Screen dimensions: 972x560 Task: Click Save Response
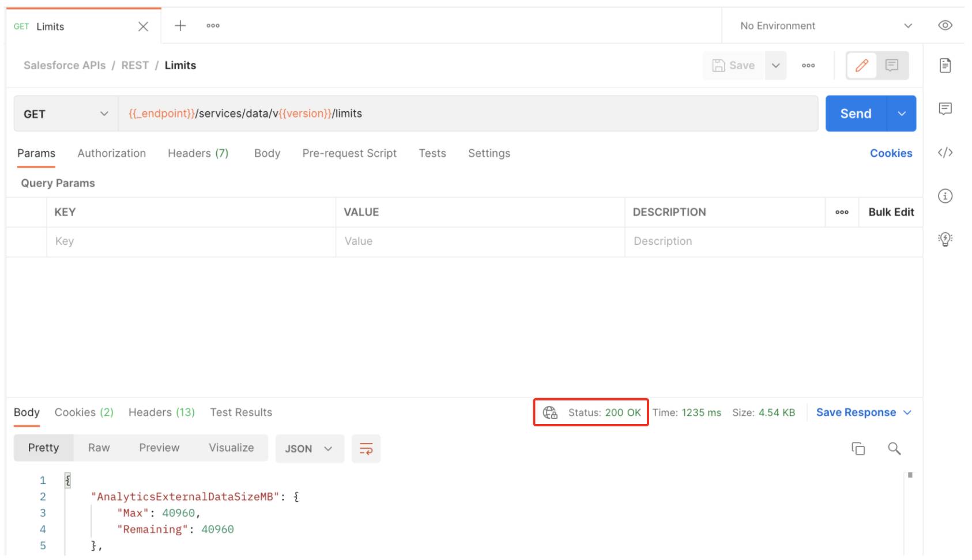pyautogui.click(x=856, y=413)
